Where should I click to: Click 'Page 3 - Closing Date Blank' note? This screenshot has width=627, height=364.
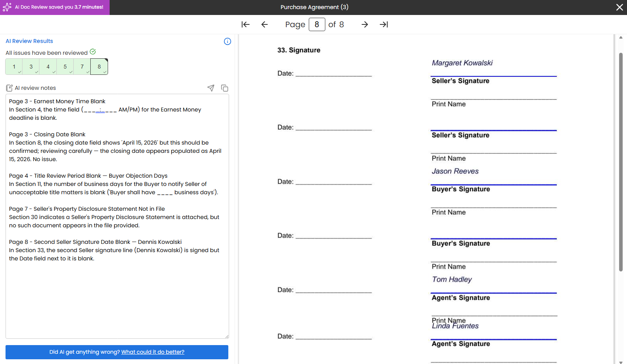(x=47, y=134)
